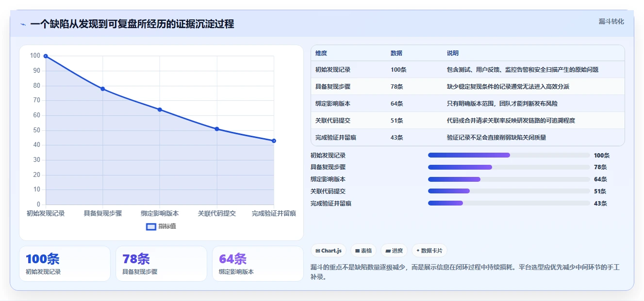This screenshot has width=644, height=301.
Task: Click the 绑定影响版本 table row cell
Action: pyautogui.click(x=333, y=104)
